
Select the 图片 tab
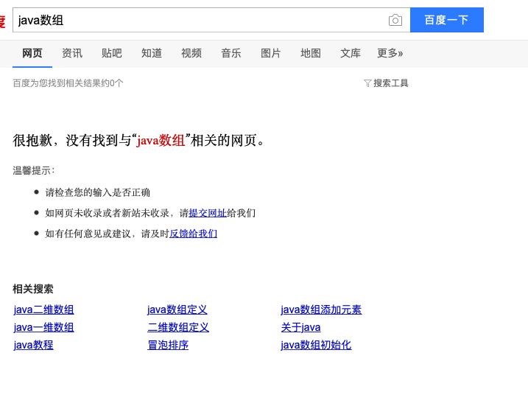point(271,53)
